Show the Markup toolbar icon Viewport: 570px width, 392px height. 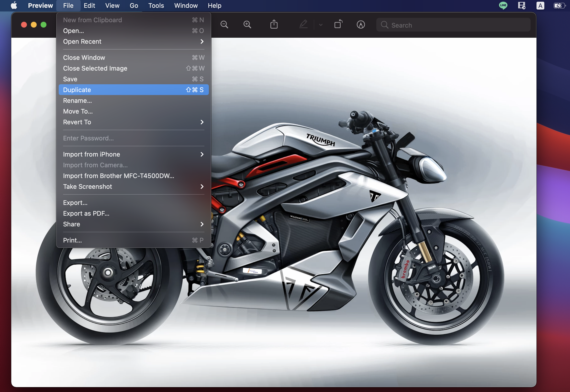click(360, 25)
